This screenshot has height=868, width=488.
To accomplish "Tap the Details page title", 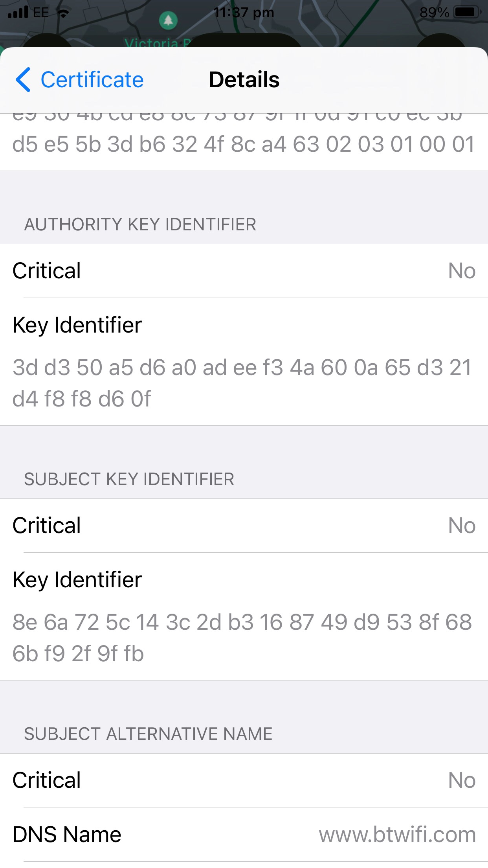I will coord(244,79).
